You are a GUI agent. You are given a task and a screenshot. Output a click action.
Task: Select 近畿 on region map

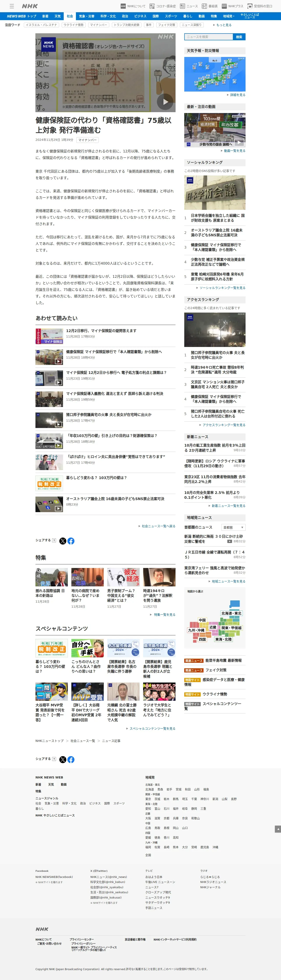[x=213, y=627]
